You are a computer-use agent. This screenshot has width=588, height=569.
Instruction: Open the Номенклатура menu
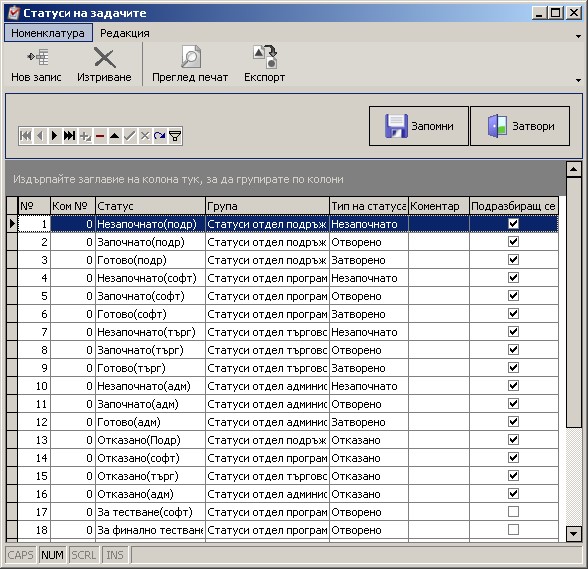pos(48,33)
